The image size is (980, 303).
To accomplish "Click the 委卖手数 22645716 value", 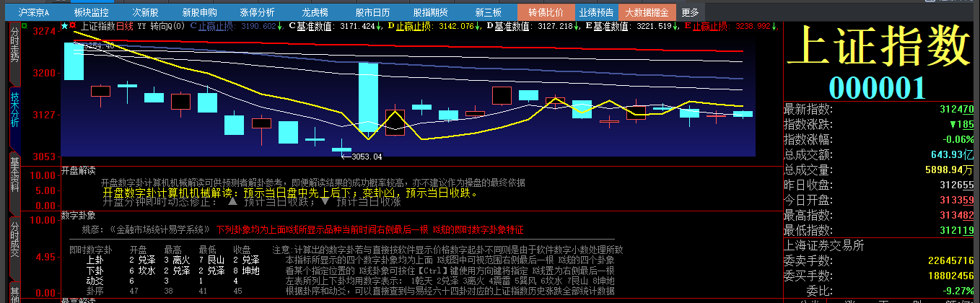I will coord(951,260).
